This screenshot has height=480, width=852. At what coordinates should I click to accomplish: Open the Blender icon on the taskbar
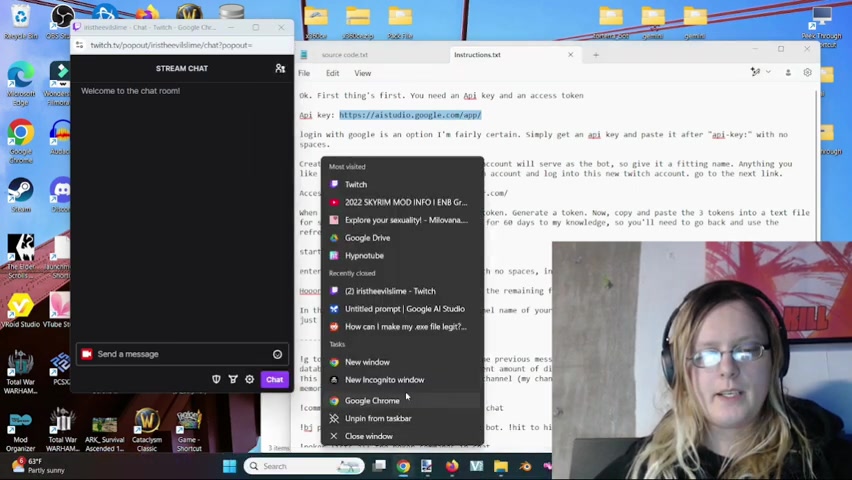[525, 466]
